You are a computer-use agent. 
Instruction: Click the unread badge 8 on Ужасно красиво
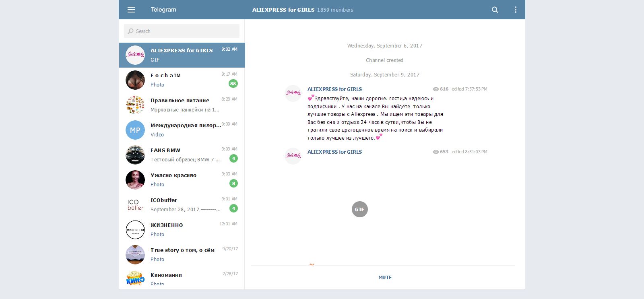point(233,184)
